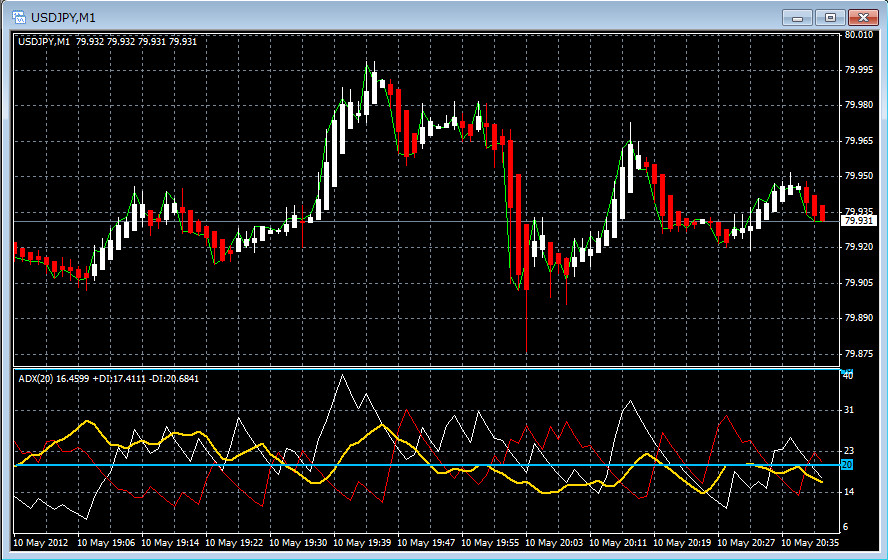Click the ADX scale value 31

(x=848, y=410)
